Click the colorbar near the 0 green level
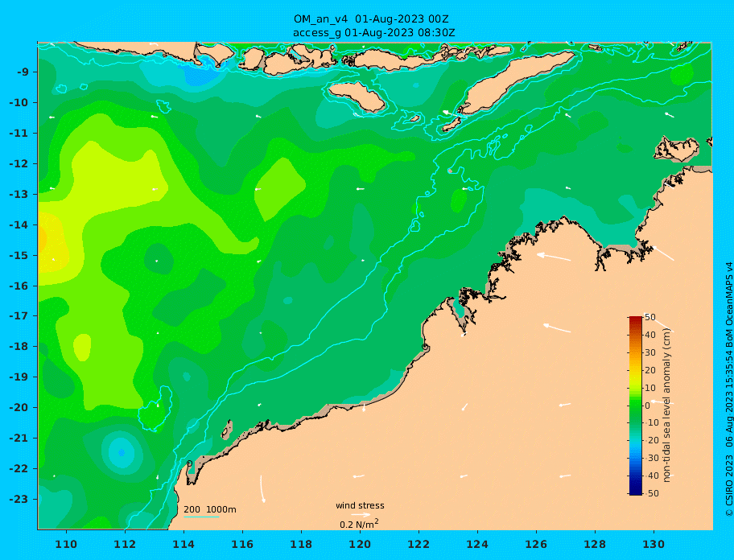 pyautogui.click(x=636, y=406)
